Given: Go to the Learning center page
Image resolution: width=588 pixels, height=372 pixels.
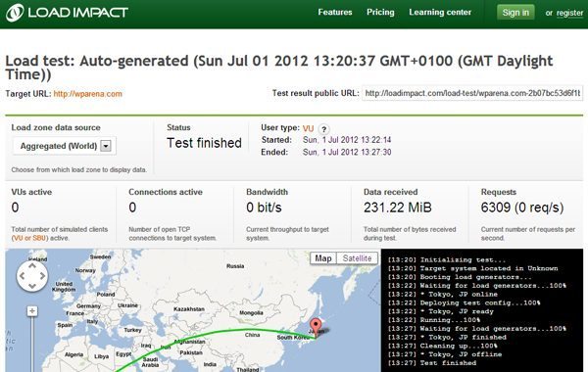Looking at the screenshot, I should [440, 13].
